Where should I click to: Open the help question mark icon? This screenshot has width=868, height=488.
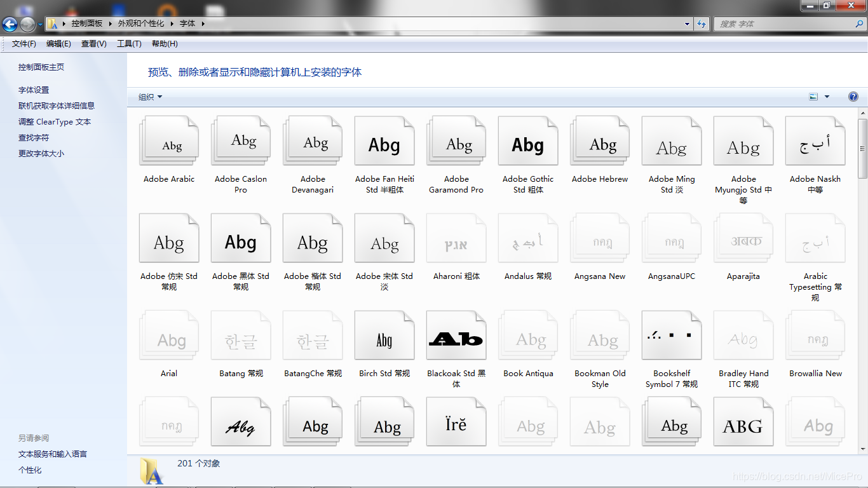[853, 97]
